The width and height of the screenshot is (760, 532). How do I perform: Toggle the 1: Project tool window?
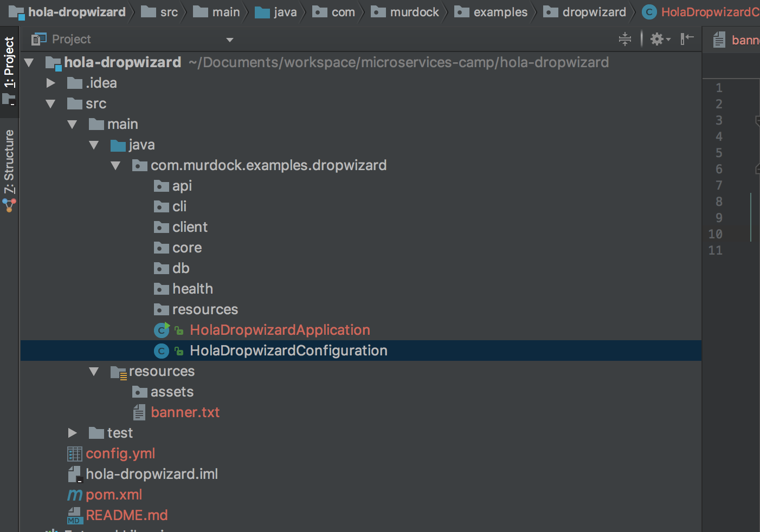[x=9, y=68]
